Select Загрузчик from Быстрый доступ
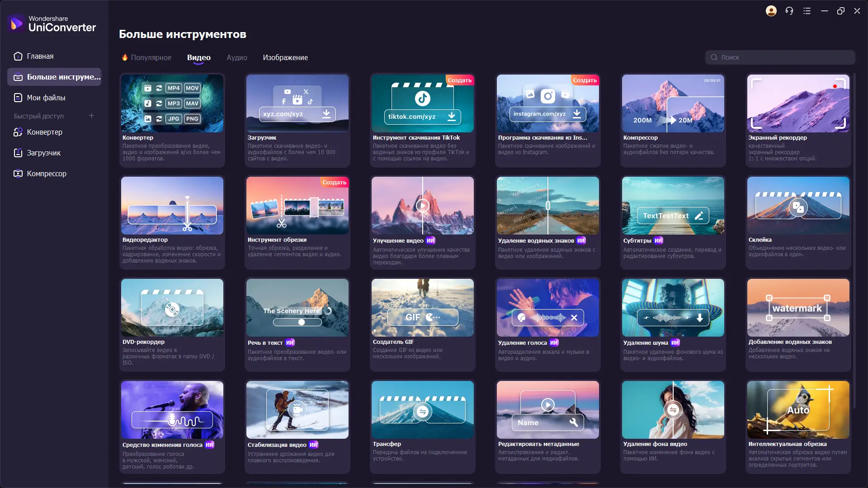This screenshot has height=488, width=868. pyautogui.click(x=43, y=153)
